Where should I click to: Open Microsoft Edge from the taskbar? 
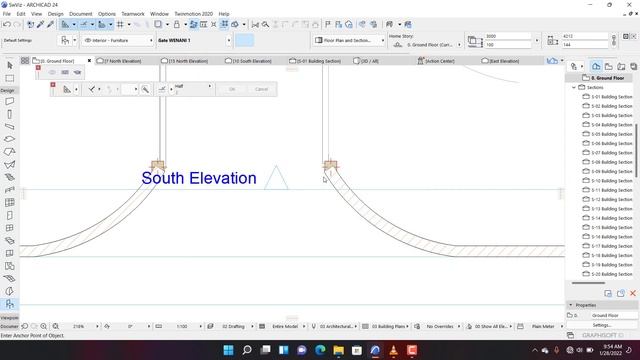(x=320, y=350)
